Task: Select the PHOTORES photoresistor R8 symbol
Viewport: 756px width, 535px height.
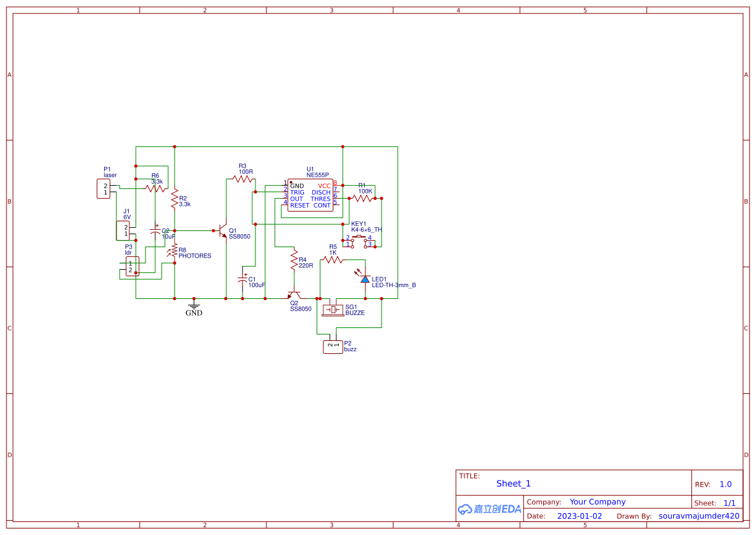Action: tap(175, 251)
